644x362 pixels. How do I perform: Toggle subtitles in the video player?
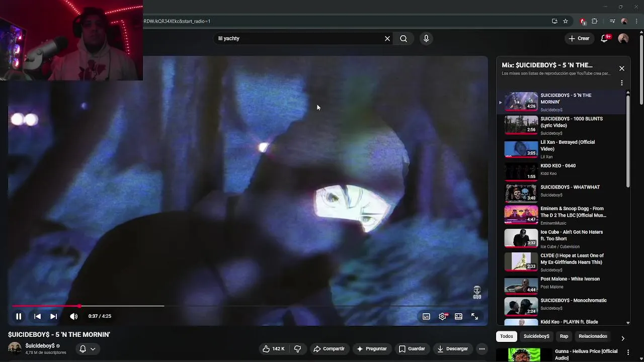[x=426, y=316]
